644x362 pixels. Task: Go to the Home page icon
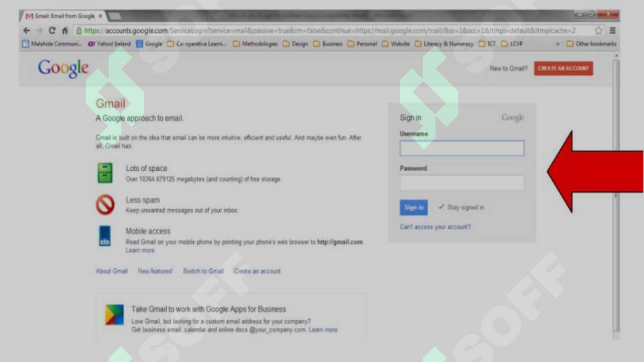(x=65, y=30)
